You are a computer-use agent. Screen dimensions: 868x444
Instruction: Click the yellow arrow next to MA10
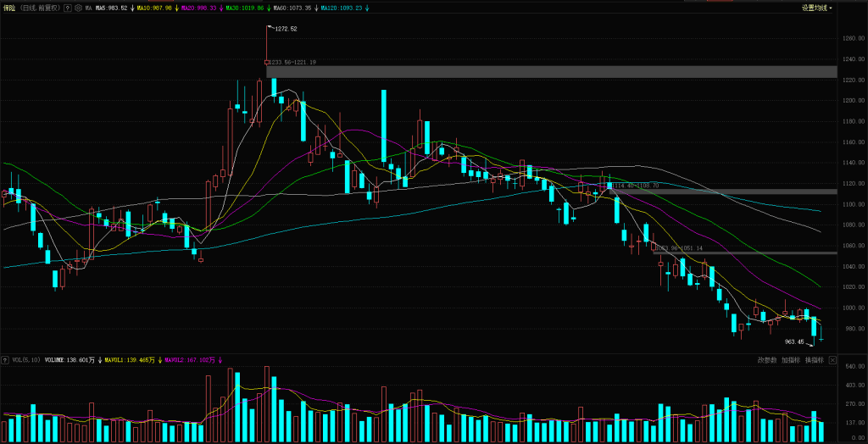click(176, 8)
